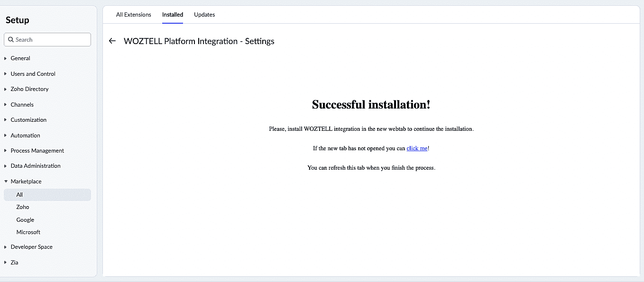Expand the Zia section arrow
Screen dimensions: 644x282
[6, 263]
